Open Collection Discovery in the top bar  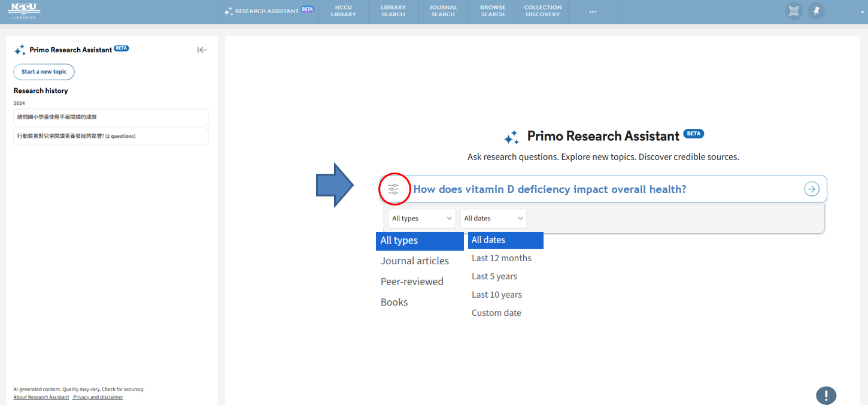pyautogui.click(x=543, y=11)
